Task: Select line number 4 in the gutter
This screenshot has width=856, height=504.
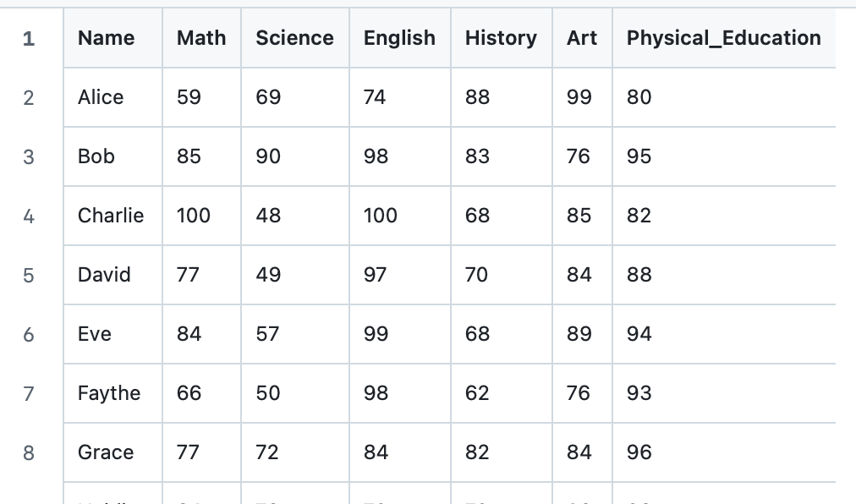Action: (x=29, y=216)
